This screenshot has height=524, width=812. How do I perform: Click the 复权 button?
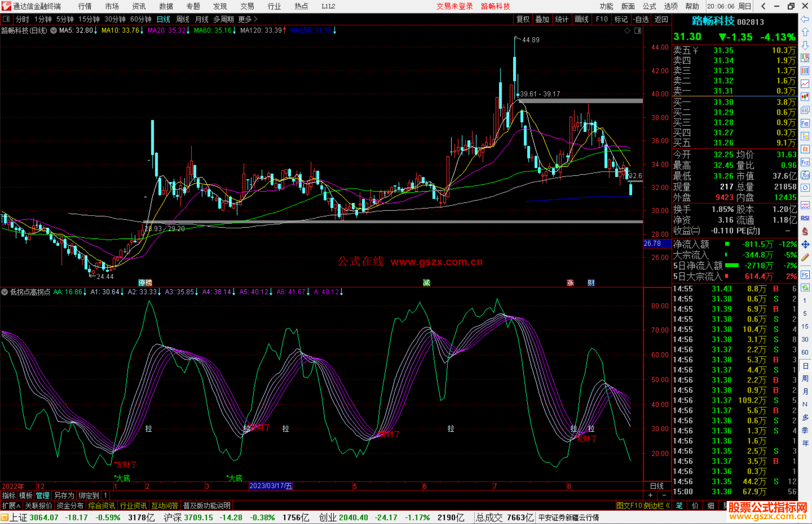(x=523, y=19)
